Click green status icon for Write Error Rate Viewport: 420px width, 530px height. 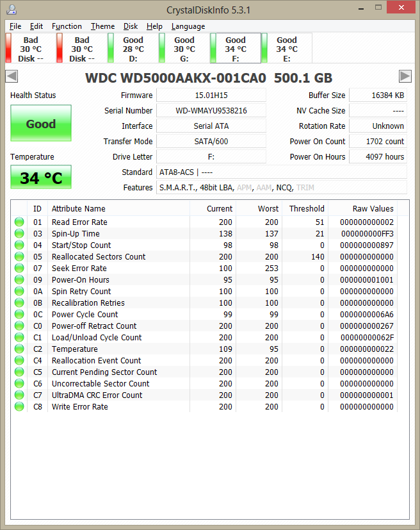pyautogui.click(x=19, y=406)
